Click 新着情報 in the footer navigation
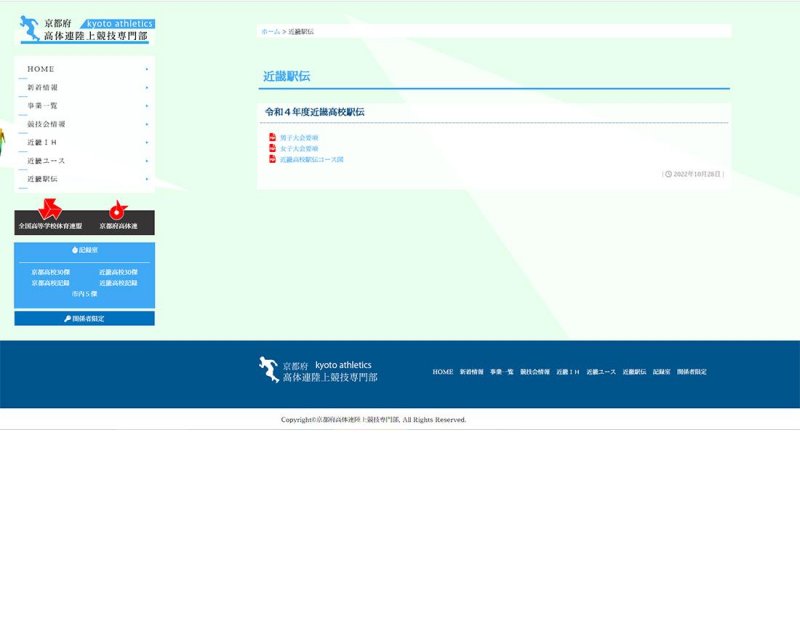 471,372
